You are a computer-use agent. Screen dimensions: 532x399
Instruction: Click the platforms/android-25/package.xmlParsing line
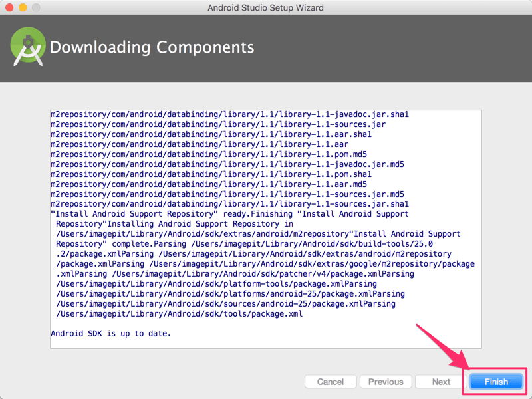(230, 294)
